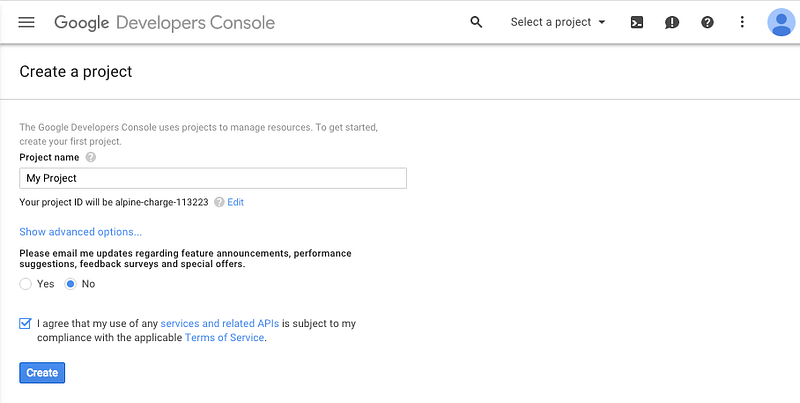Open the hamburger navigation menu
The width and height of the screenshot is (800, 403).
[x=26, y=22]
